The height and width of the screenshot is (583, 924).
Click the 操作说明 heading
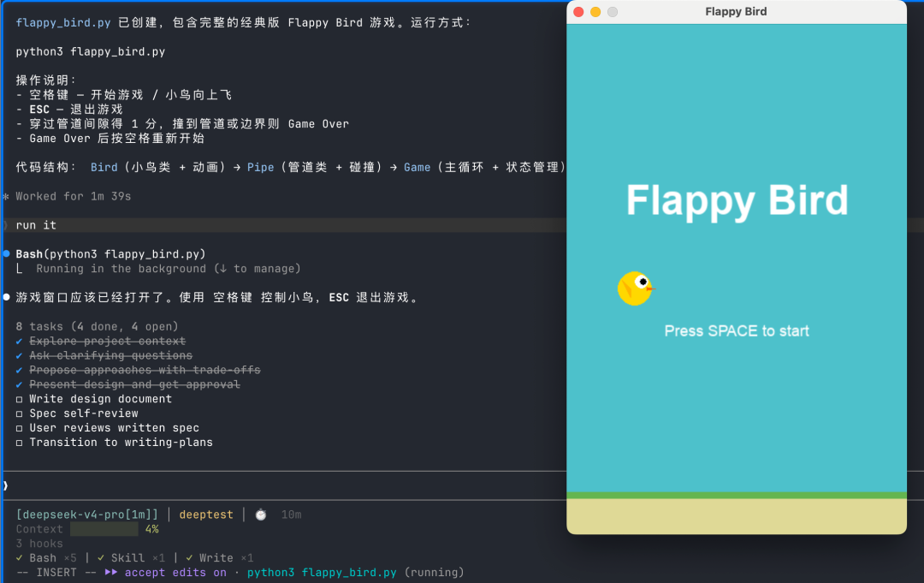tap(46, 80)
